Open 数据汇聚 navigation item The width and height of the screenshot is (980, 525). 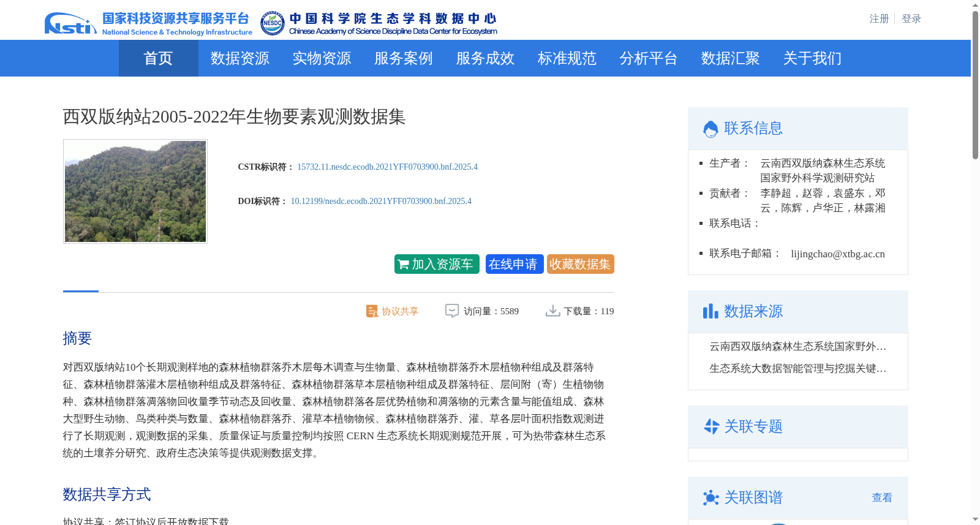click(x=731, y=58)
